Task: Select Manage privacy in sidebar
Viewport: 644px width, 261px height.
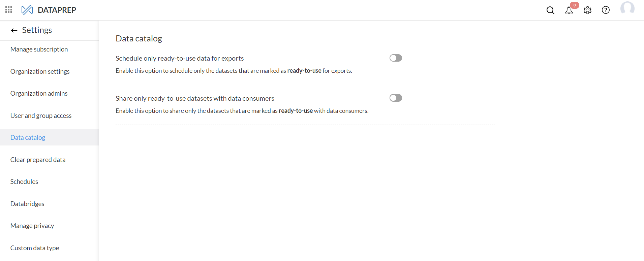Action: (32, 226)
